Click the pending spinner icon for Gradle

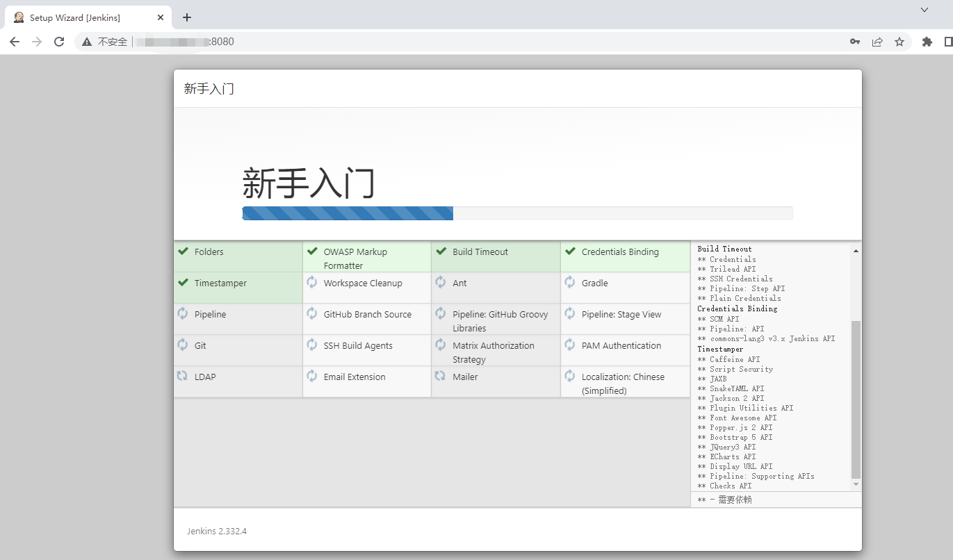point(570,282)
